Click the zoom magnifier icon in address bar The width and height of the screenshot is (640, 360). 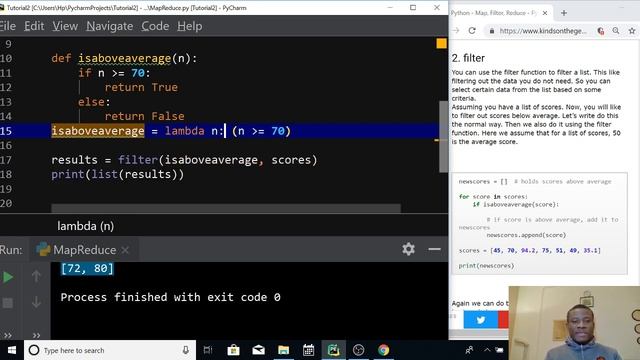coord(616,31)
